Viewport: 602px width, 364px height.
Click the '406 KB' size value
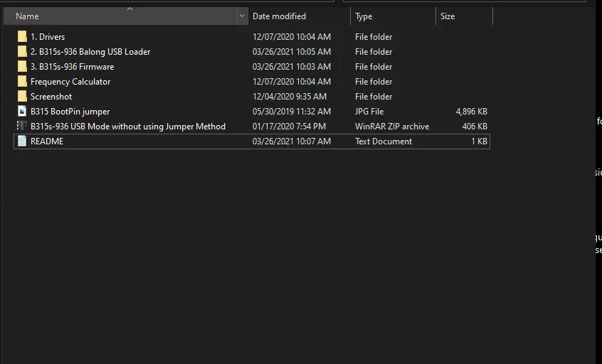click(x=475, y=127)
